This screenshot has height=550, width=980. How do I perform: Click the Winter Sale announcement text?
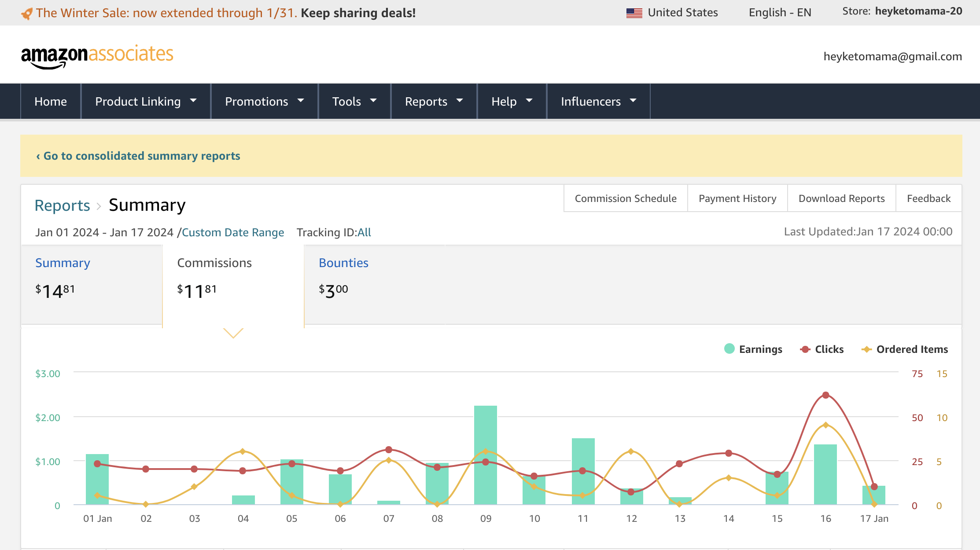tap(226, 13)
